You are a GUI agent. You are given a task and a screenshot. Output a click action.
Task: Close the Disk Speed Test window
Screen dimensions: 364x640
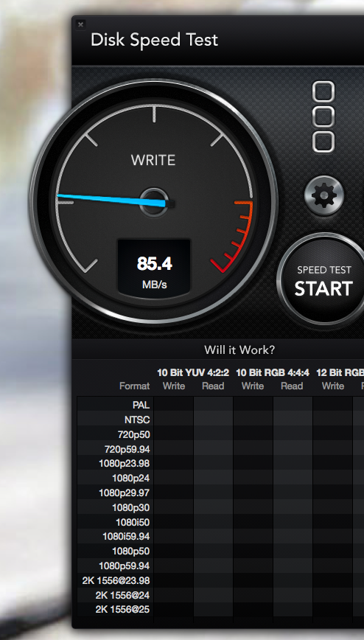pyautogui.click(x=80, y=24)
